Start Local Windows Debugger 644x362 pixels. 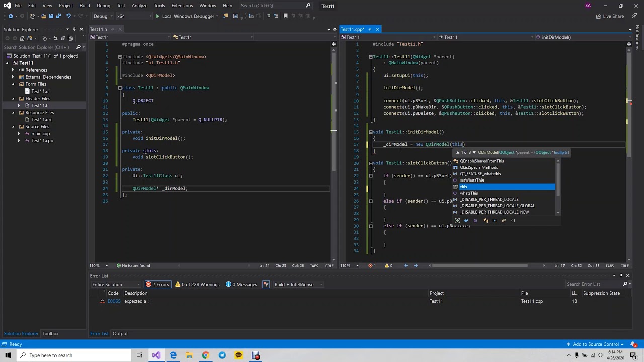pyautogui.click(x=185, y=16)
